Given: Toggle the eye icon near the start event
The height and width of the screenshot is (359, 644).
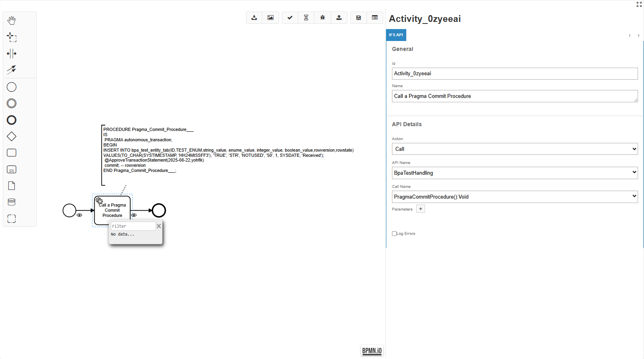Looking at the screenshot, I should coord(80,215).
